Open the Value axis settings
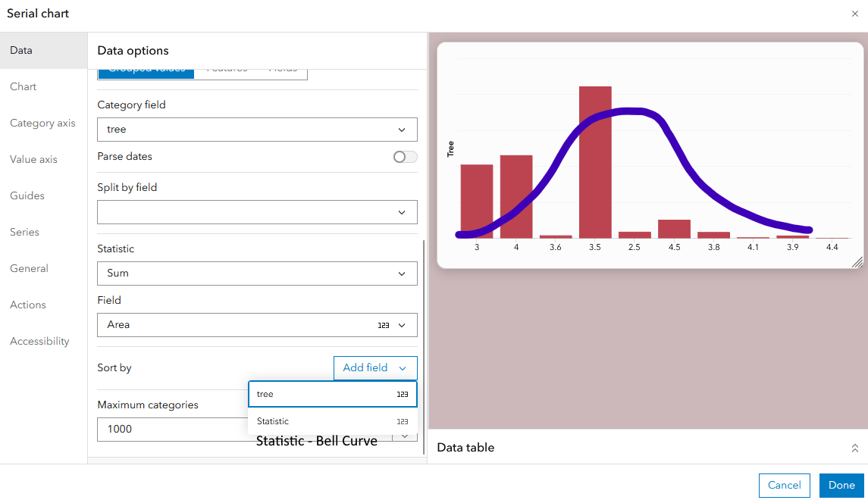The image size is (868, 500). pyautogui.click(x=33, y=159)
